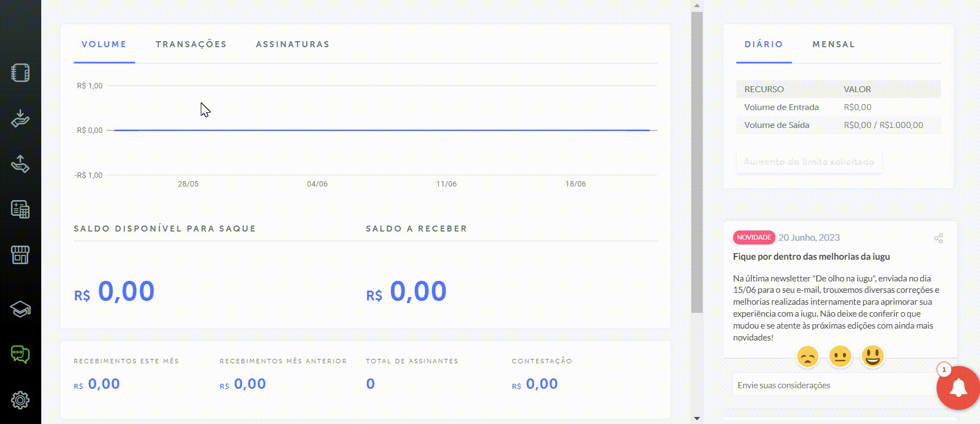980x424 pixels.
Task: Open the orange notifications bell
Action: 958,388
